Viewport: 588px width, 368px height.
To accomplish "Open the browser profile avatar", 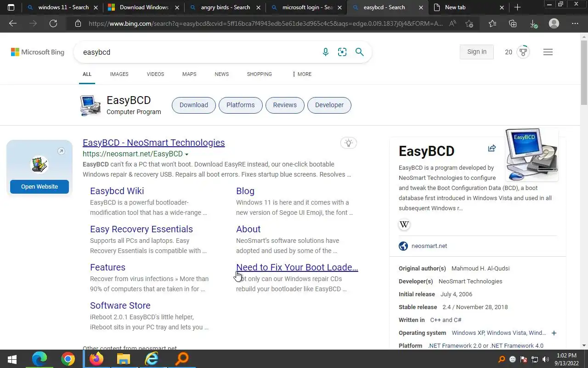I will pyautogui.click(x=554, y=23).
